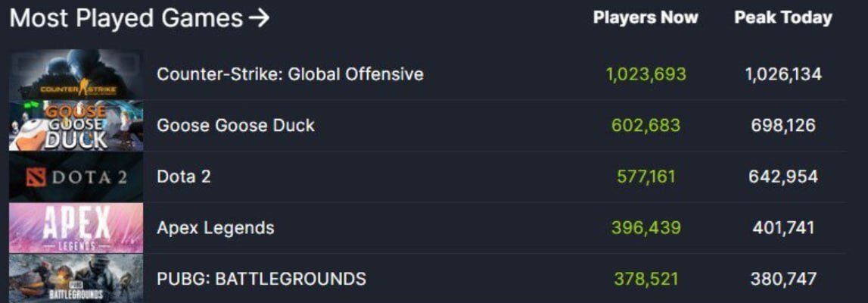868x303 pixels.
Task: Open the Apex Legends banner thumbnail
Action: tap(76, 228)
